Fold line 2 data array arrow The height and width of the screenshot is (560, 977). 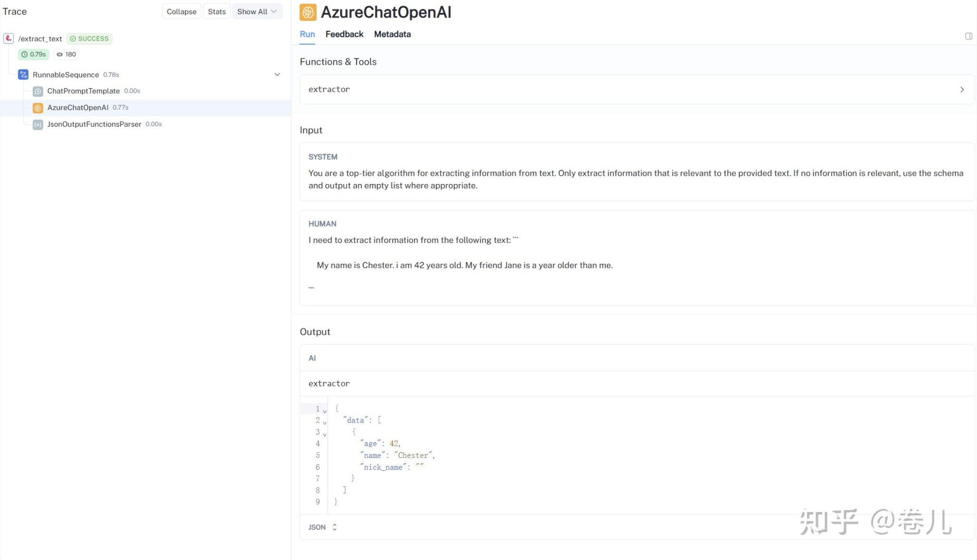[x=325, y=422]
